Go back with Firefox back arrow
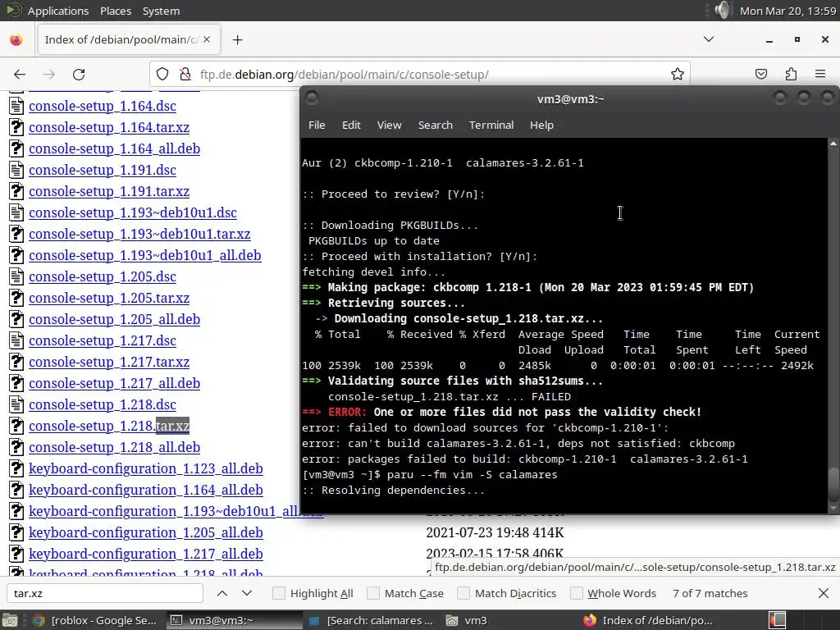Image resolution: width=840 pixels, height=630 pixels. 20,75
